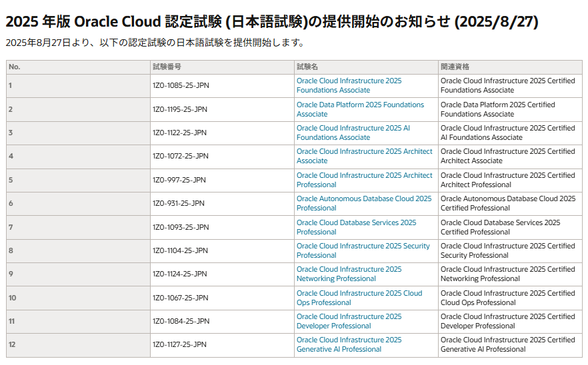Open OCI 2025 Cloud Ops Professional link
The image size is (588, 365).
359,298
